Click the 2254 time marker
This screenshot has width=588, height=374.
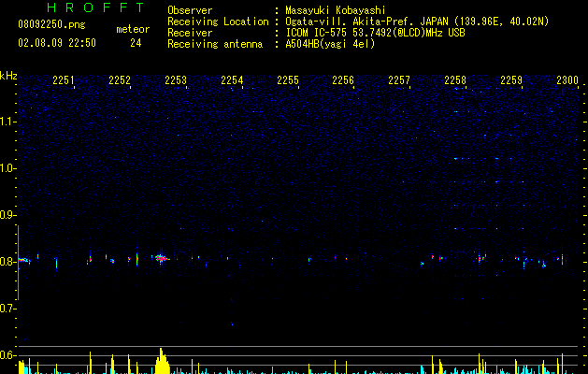pyautogui.click(x=232, y=80)
